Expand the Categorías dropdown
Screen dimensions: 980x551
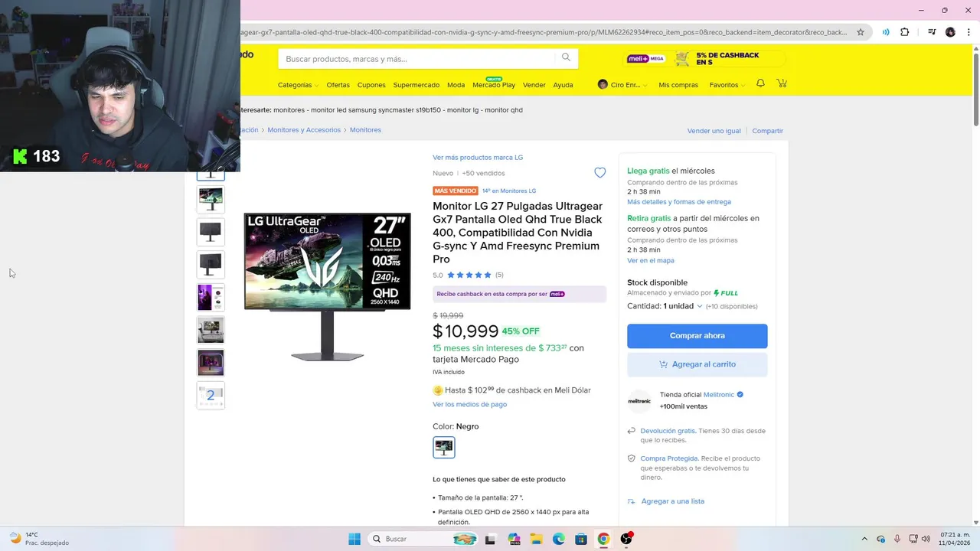(x=297, y=85)
